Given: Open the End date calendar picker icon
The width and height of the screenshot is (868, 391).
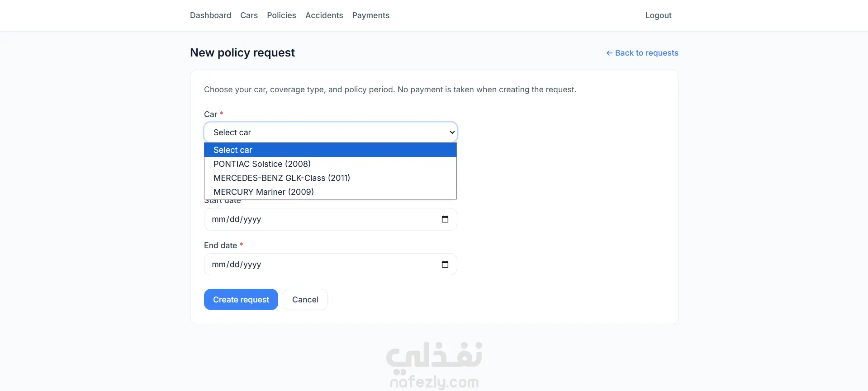Looking at the screenshot, I should pyautogui.click(x=445, y=264).
